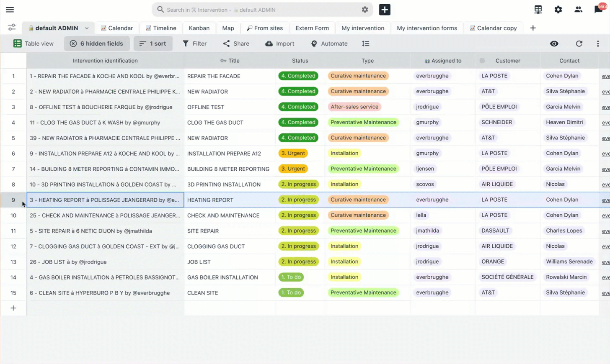This screenshot has width=610, height=364.
Task: Click the Import button
Action: tap(280, 44)
